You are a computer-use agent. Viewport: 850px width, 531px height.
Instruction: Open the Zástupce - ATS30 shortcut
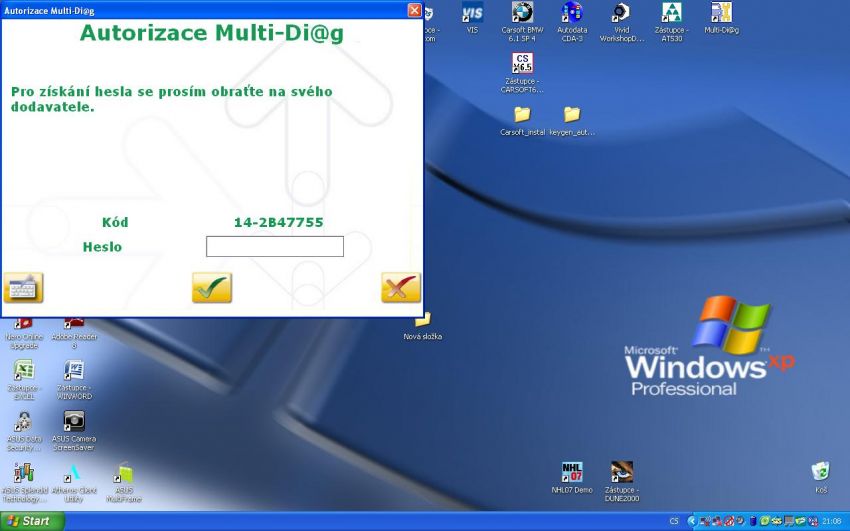click(x=672, y=22)
